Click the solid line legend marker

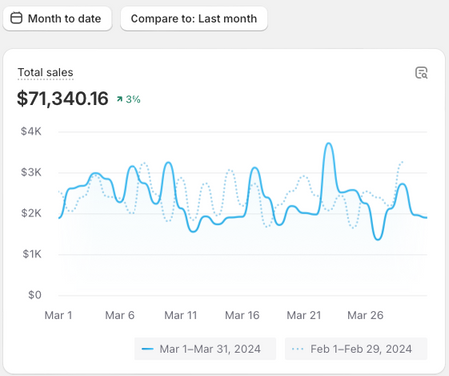pos(147,349)
